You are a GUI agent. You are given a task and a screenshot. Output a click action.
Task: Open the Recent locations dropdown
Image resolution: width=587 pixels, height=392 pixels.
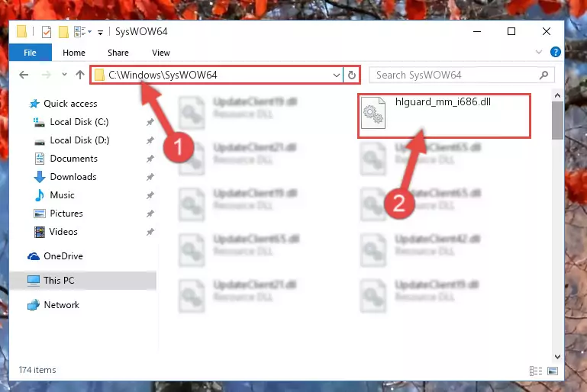[x=64, y=75]
